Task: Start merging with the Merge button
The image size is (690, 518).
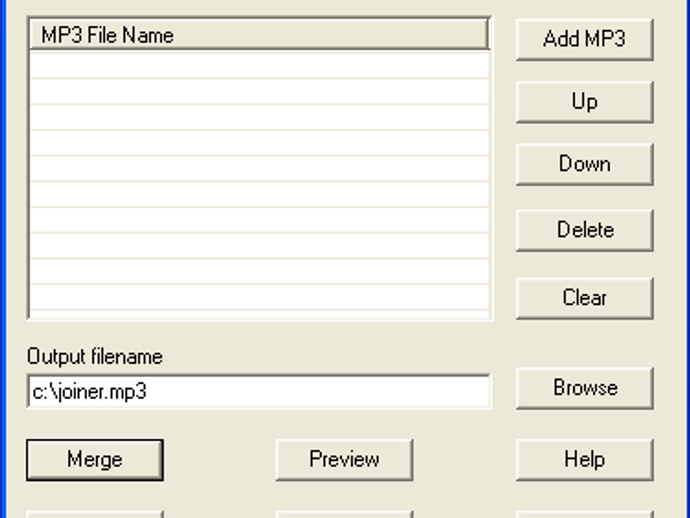Action: tap(95, 460)
